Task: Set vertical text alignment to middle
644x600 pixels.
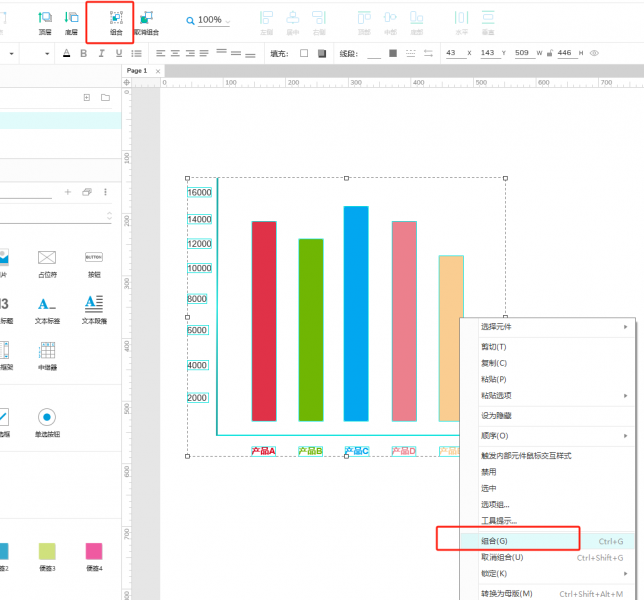Action: click(236, 53)
